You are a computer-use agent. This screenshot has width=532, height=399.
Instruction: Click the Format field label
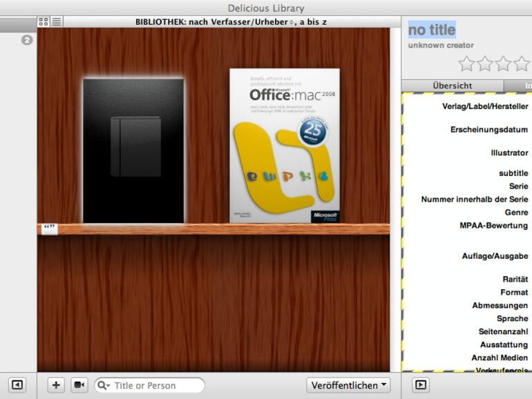[x=514, y=292]
